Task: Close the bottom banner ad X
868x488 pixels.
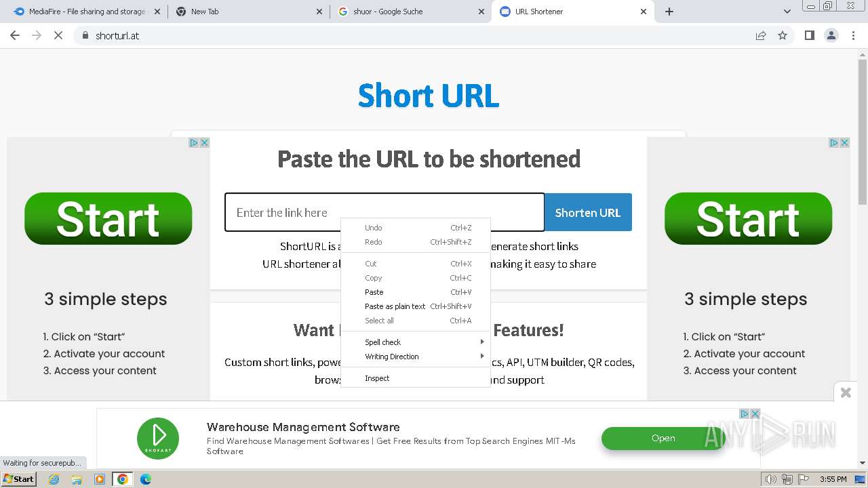Action: pos(755,413)
